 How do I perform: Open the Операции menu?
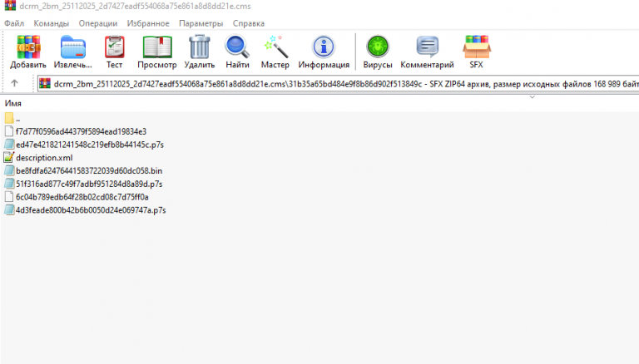pos(98,23)
